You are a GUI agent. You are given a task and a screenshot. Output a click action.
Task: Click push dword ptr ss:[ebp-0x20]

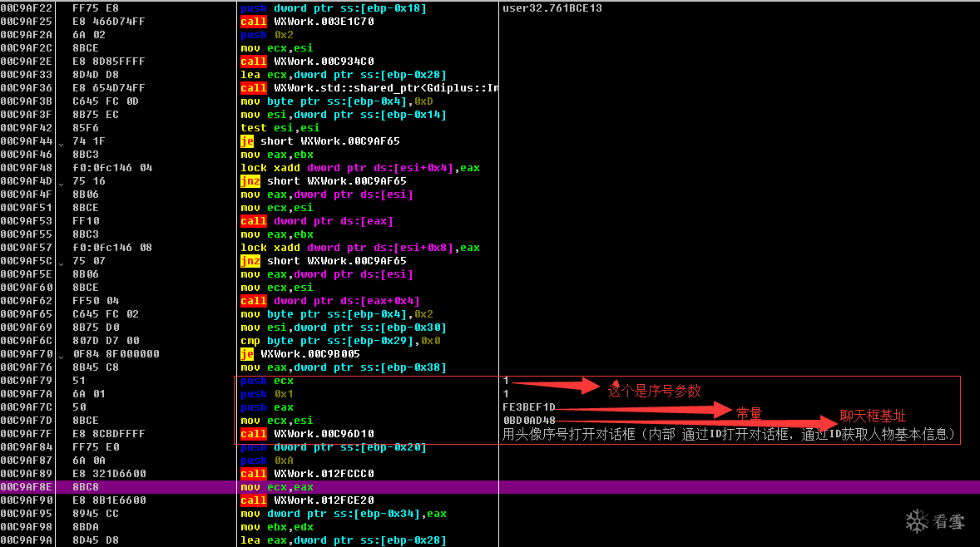click(x=334, y=447)
